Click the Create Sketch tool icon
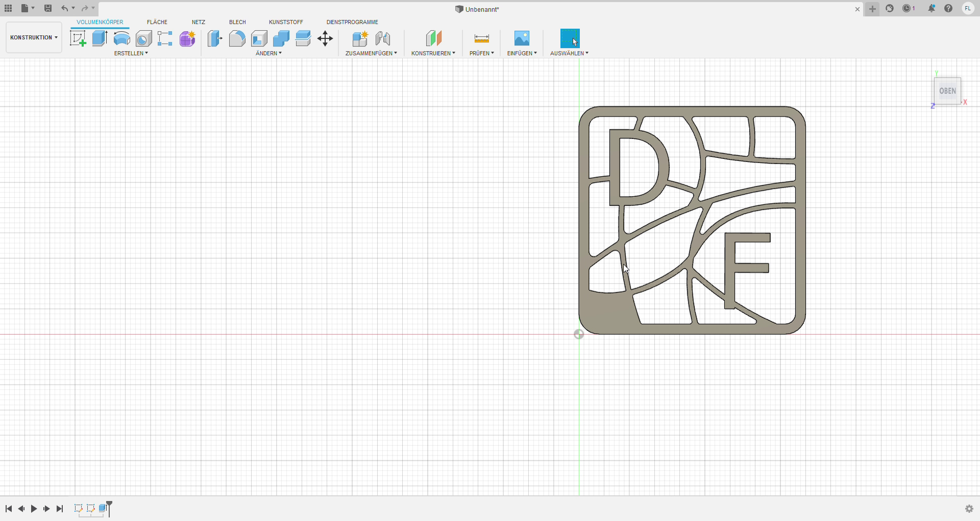The width and height of the screenshot is (980, 521). pos(78,38)
